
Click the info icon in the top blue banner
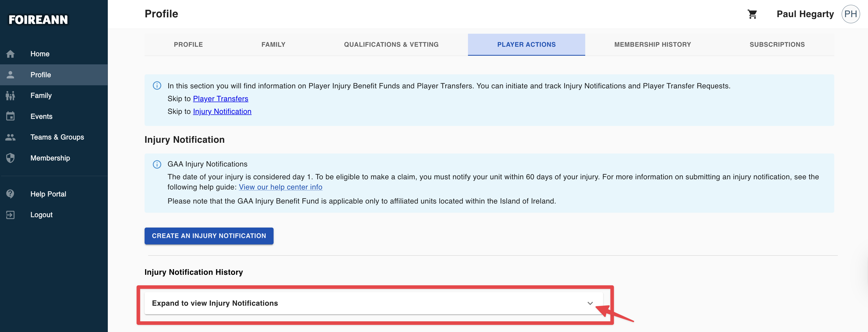157,86
